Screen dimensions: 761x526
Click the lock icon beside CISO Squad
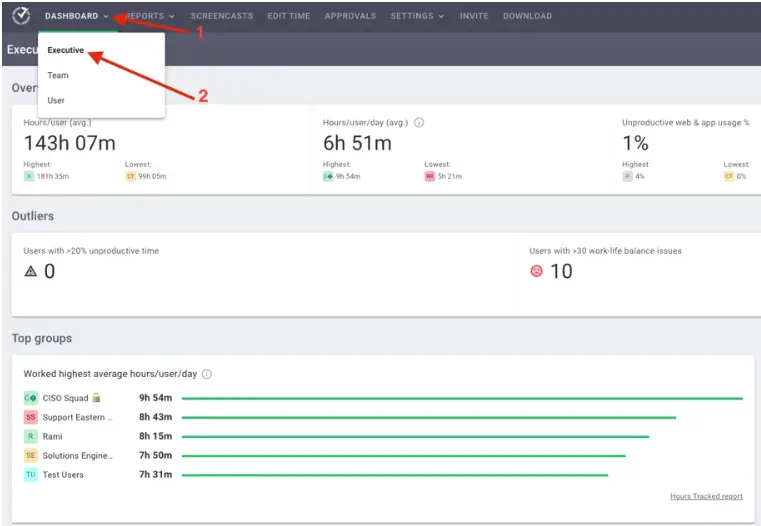click(97, 397)
